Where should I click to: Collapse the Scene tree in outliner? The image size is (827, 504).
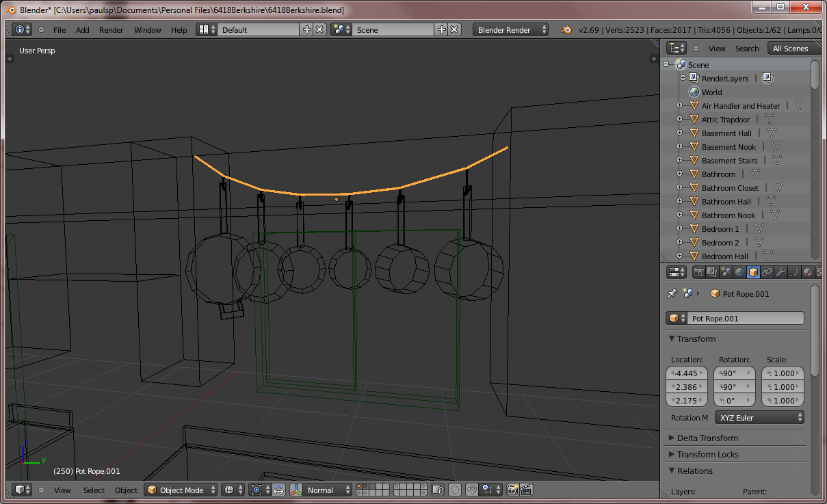coord(666,64)
